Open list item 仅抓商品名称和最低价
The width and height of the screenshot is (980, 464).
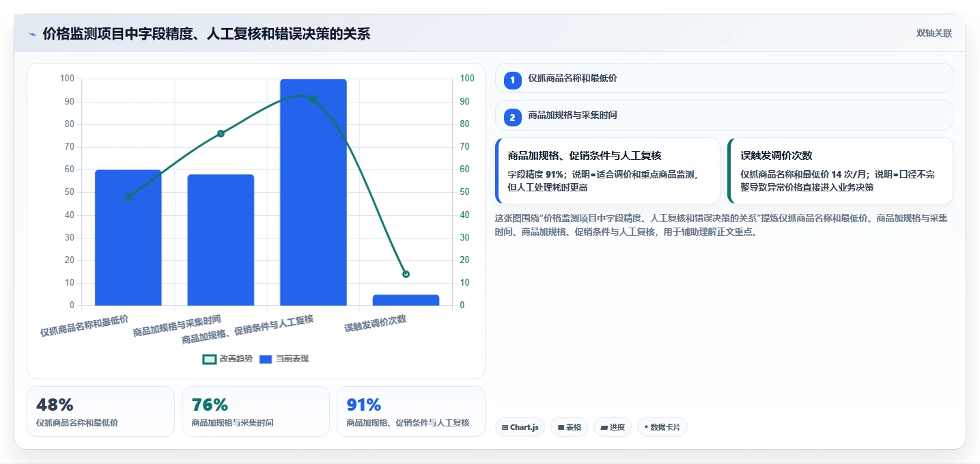(724, 78)
